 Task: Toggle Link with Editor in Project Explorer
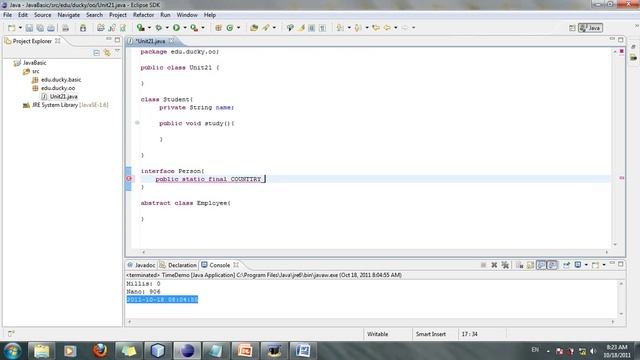coord(107,53)
